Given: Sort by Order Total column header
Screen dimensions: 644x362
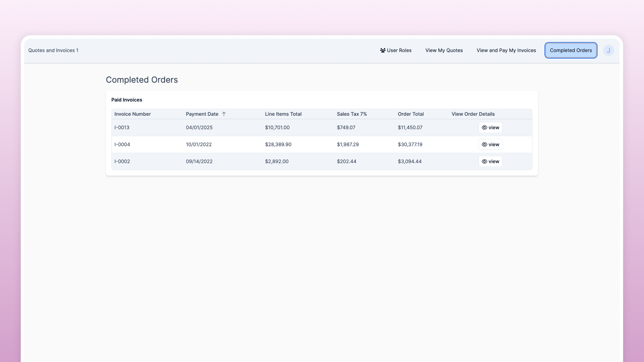Looking at the screenshot, I should [411, 114].
